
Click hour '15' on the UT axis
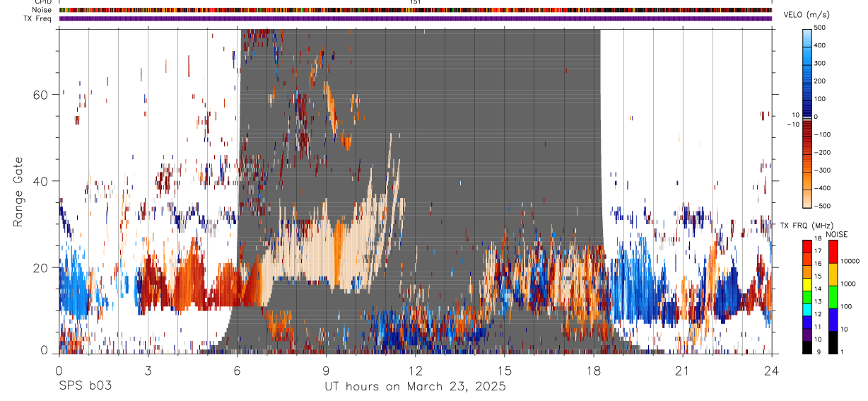pos(504,370)
